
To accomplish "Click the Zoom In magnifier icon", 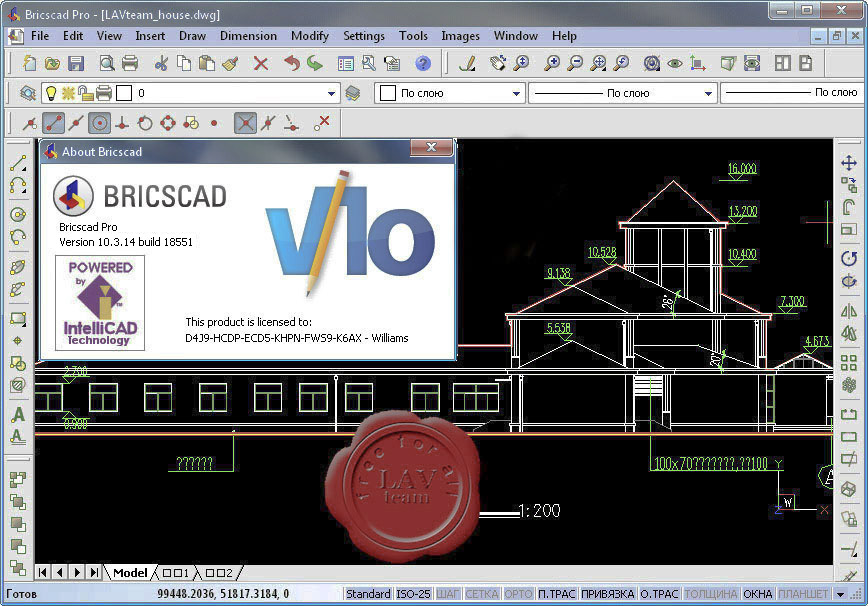I will pyautogui.click(x=552, y=64).
